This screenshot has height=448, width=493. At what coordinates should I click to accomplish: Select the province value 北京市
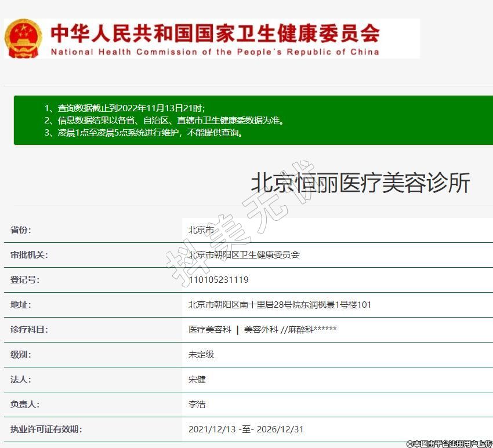(201, 230)
